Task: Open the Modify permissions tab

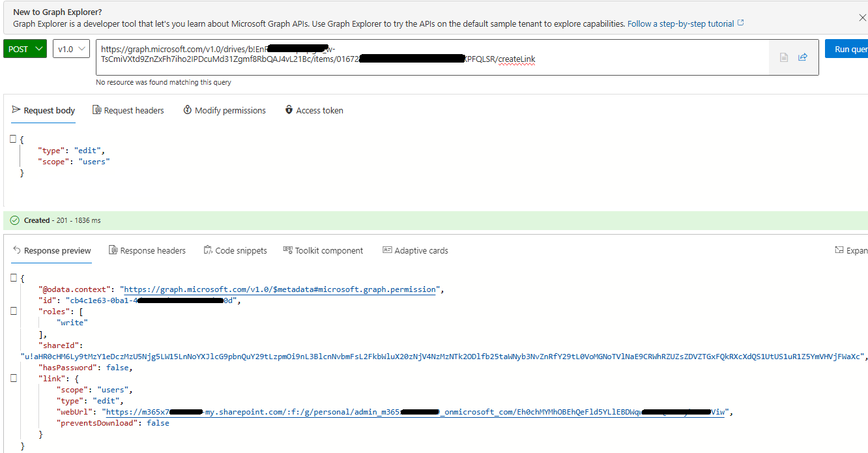Action: pyautogui.click(x=224, y=110)
